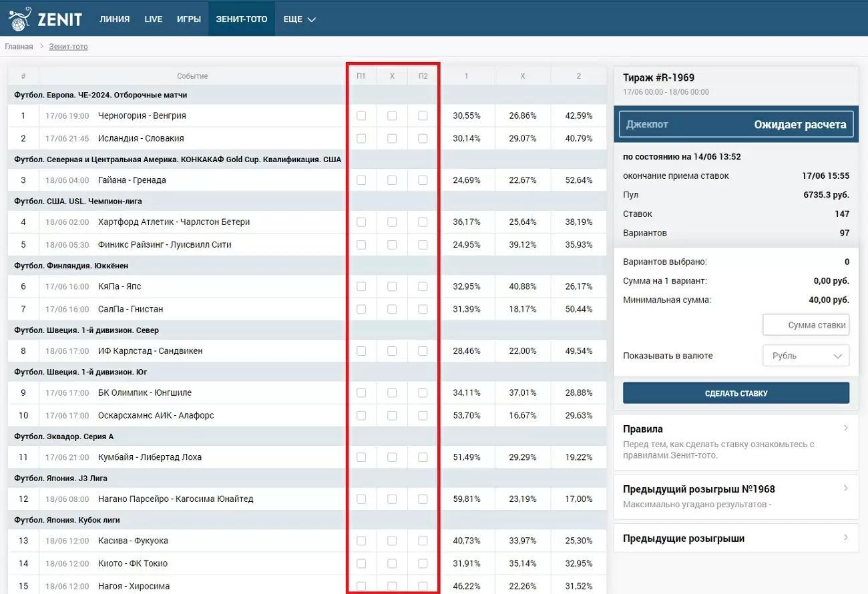This screenshot has width=868, height=594.
Task: Click event text Касива - Фукуока
Action: coord(134,541)
